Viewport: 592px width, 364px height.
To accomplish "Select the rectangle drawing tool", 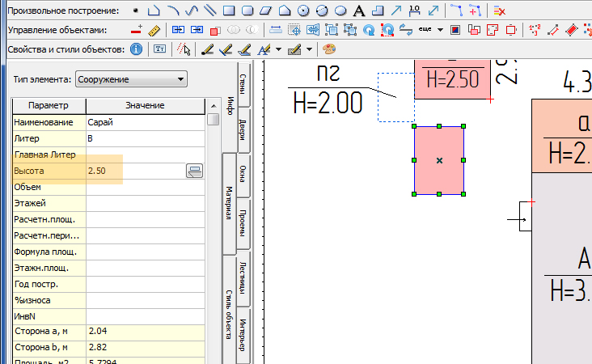I will tap(228, 11).
